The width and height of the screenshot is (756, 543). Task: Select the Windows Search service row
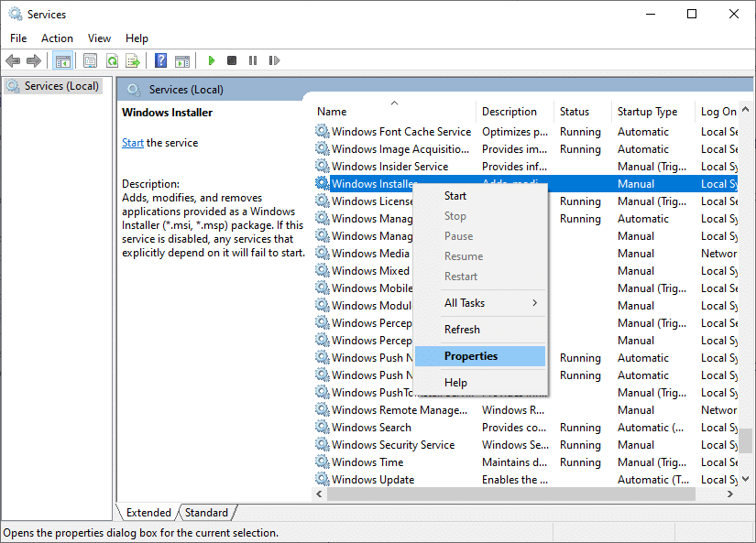(x=526, y=428)
